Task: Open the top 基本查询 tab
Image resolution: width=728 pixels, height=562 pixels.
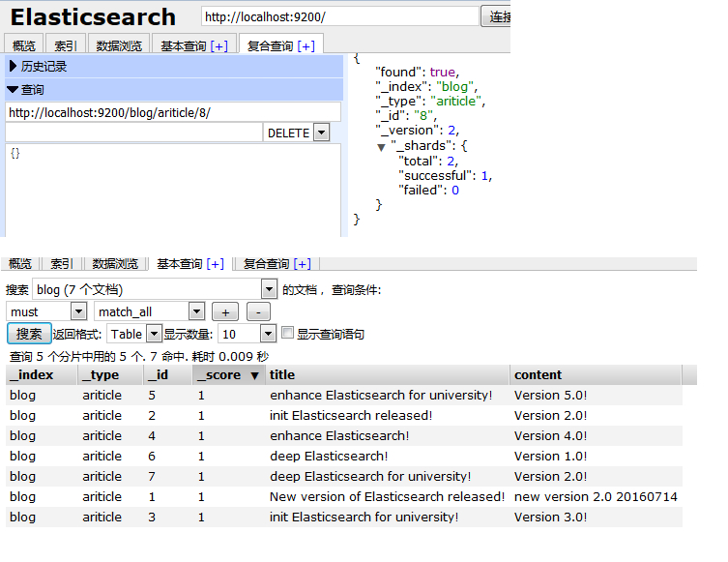Action: (184, 46)
